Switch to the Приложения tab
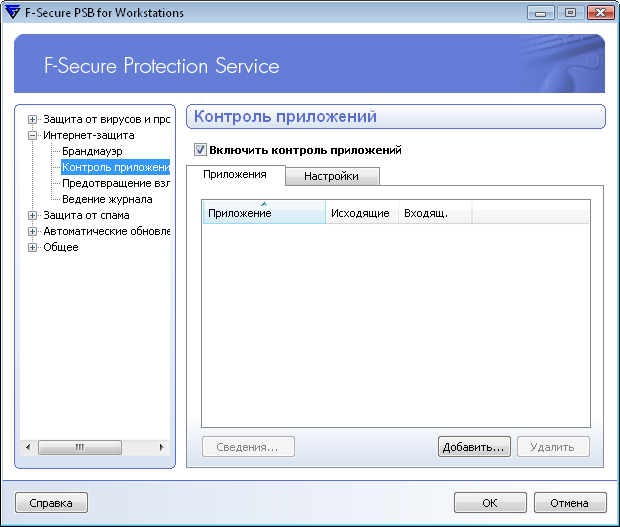Screen dimensions: 620x527 click(235, 175)
